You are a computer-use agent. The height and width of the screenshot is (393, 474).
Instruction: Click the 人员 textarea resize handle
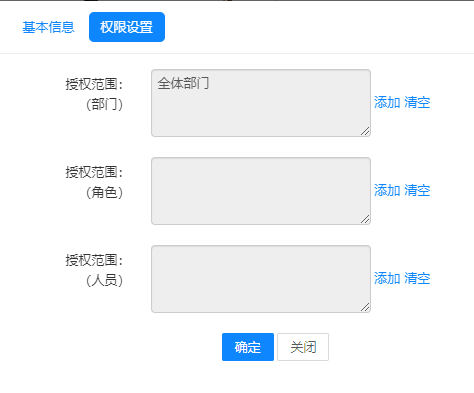click(365, 307)
